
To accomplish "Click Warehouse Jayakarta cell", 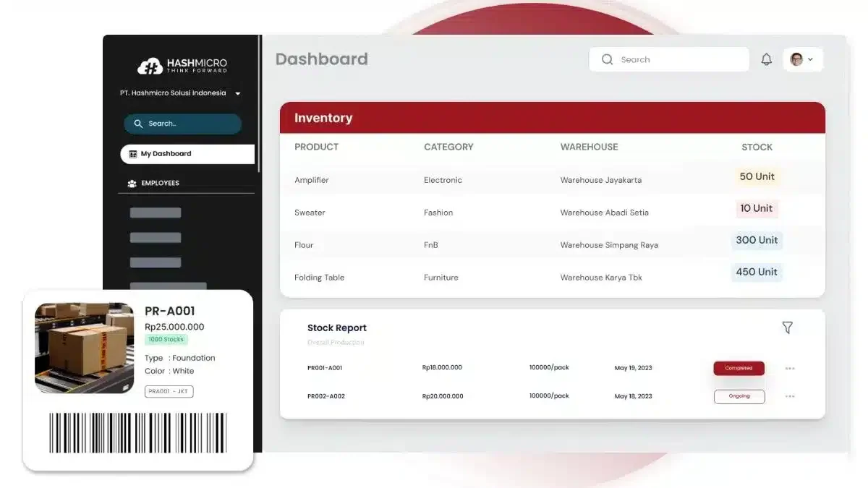I will coord(601,180).
